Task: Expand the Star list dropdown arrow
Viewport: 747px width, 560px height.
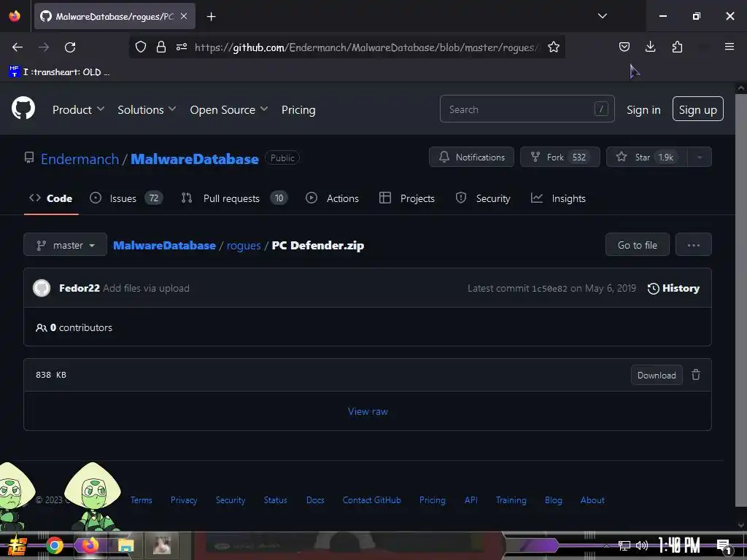Action: coord(700,157)
